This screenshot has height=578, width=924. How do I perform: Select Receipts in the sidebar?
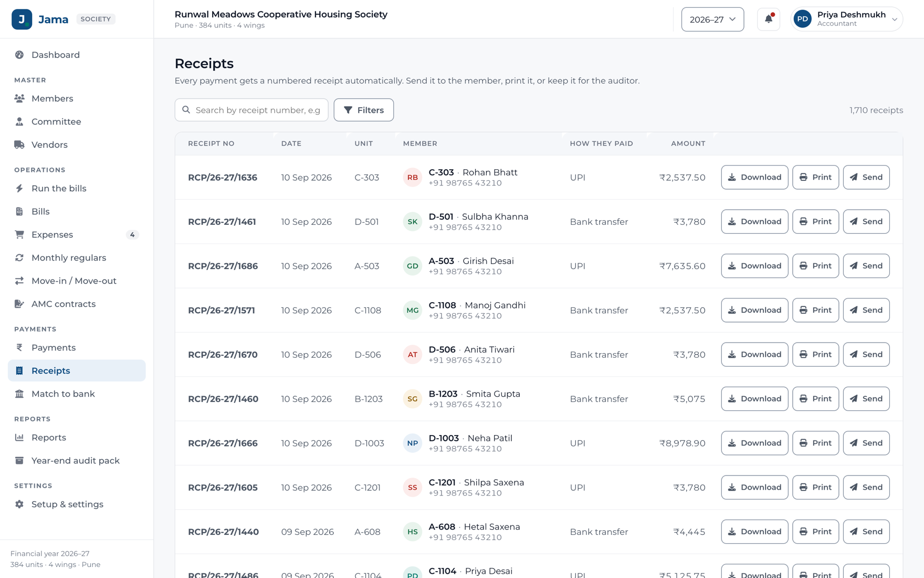click(x=77, y=370)
